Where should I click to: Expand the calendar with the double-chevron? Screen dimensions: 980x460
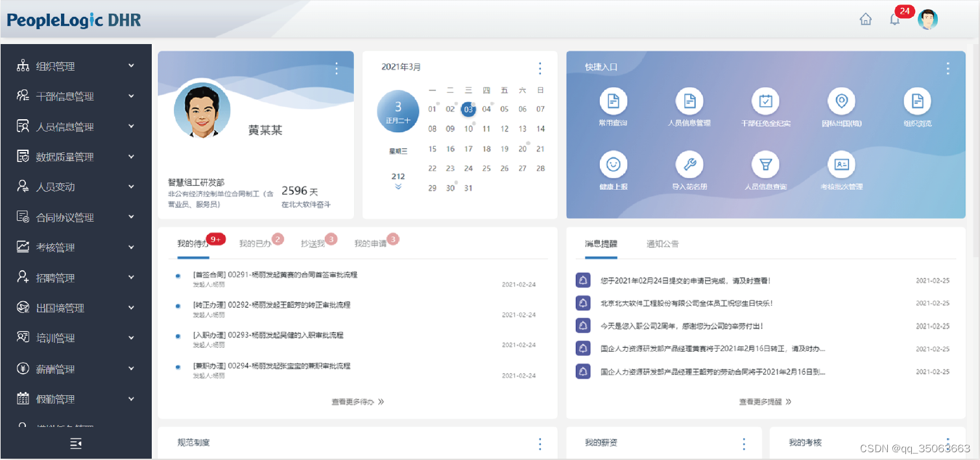pyautogui.click(x=397, y=186)
